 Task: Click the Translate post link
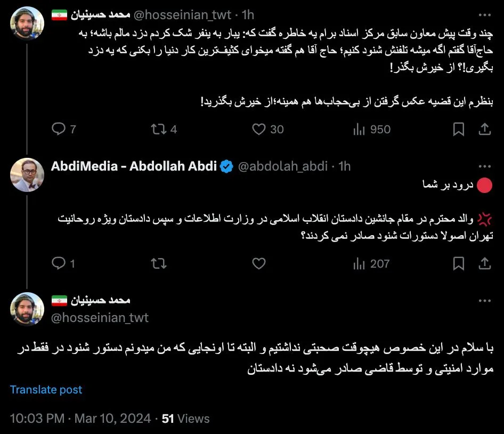(x=46, y=390)
